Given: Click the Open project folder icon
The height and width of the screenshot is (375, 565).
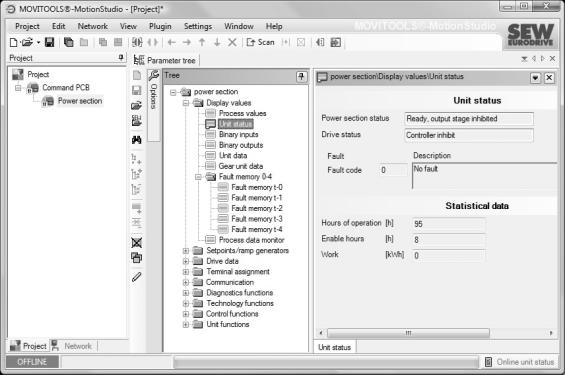Looking at the screenshot, I should 27,43.
